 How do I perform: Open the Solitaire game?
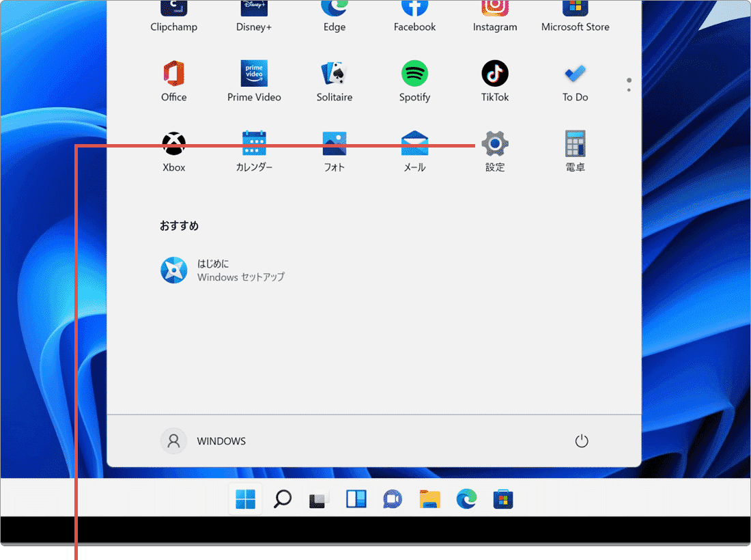tap(335, 81)
